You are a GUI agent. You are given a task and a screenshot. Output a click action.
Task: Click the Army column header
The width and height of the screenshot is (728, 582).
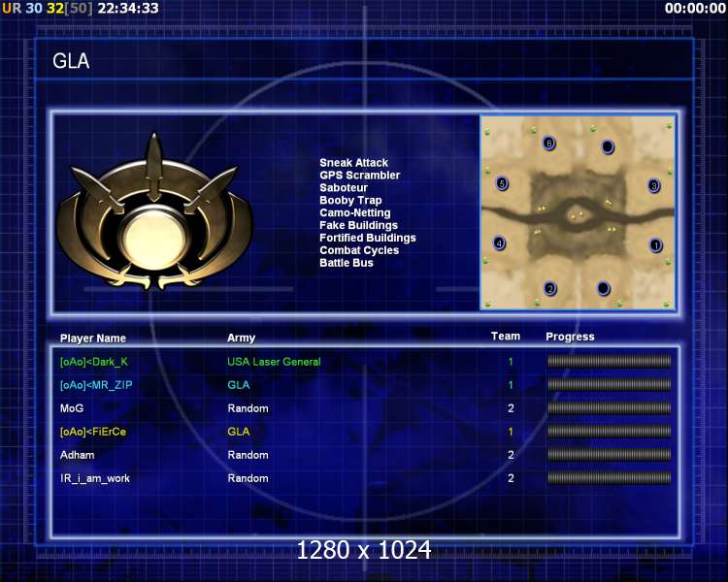click(x=241, y=338)
